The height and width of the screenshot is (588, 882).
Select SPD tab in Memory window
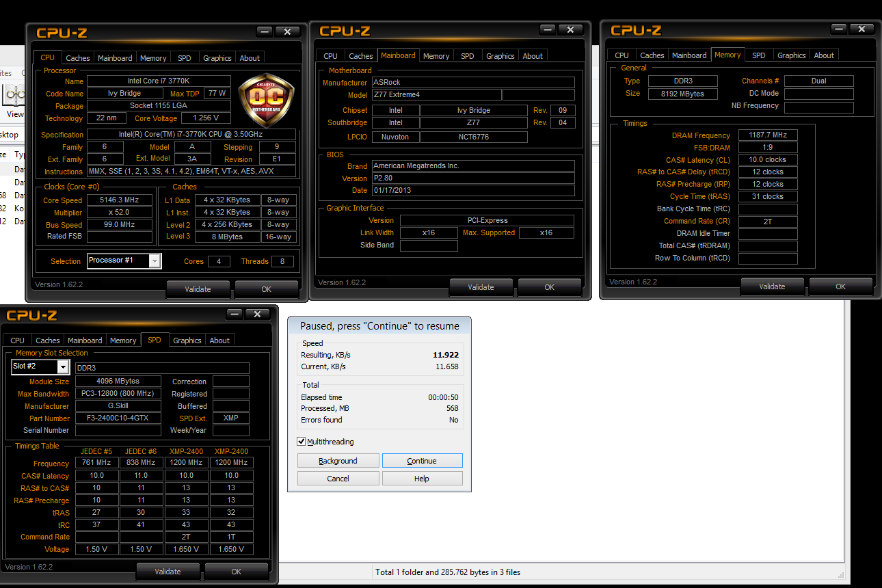click(x=759, y=55)
